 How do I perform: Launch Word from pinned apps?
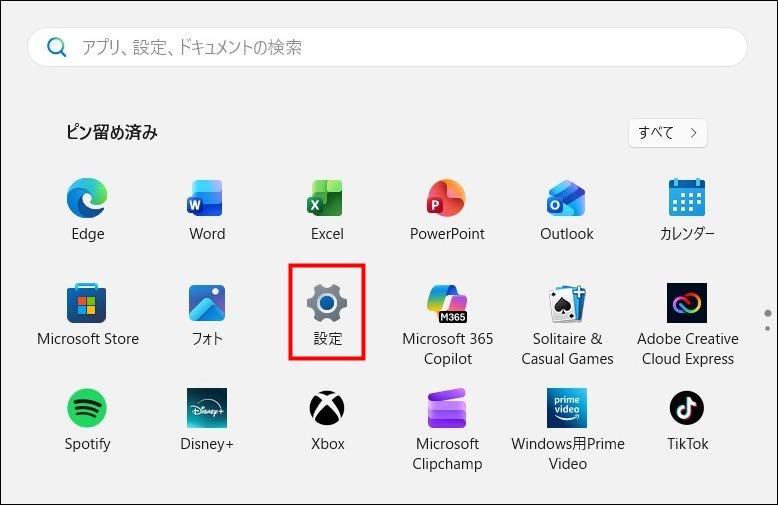[207, 200]
